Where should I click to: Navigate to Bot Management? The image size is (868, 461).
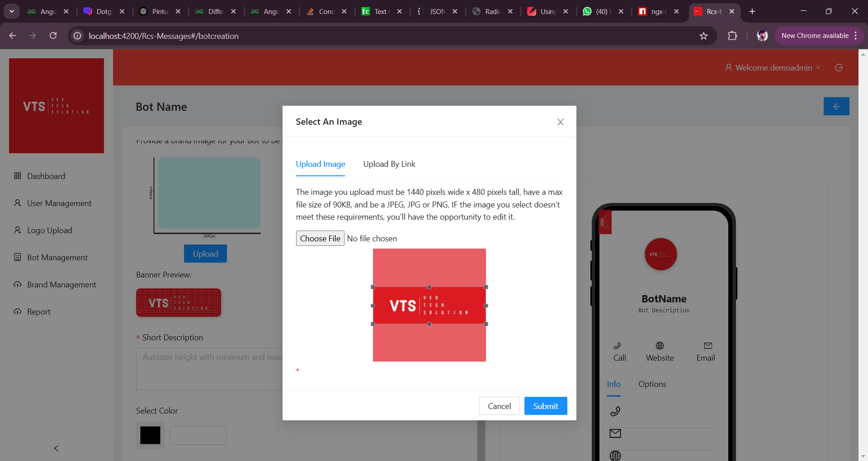coord(57,258)
